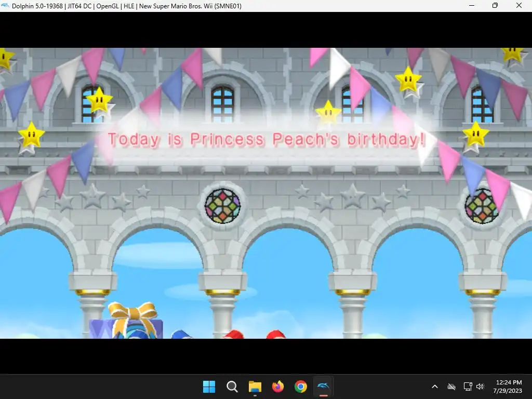Close the Dolphin emulator window
Screen dimensions: 532x399
point(519,5)
